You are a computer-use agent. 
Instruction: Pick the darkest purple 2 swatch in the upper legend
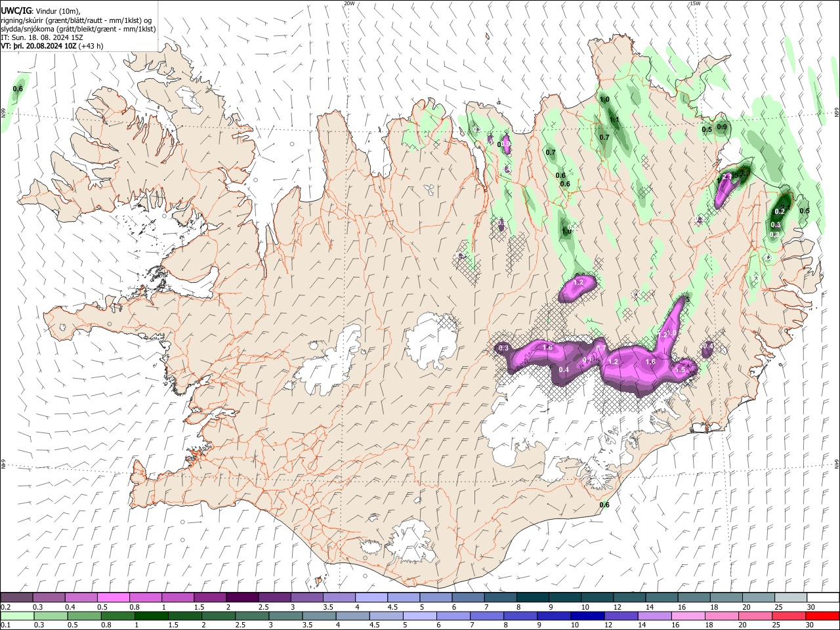coord(241,598)
